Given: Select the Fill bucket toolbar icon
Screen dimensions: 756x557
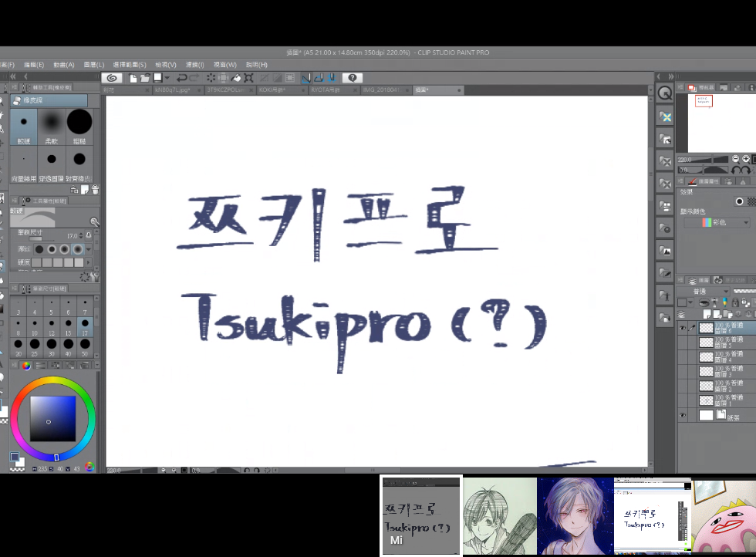Looking at the screenshot, I should 236,78.
